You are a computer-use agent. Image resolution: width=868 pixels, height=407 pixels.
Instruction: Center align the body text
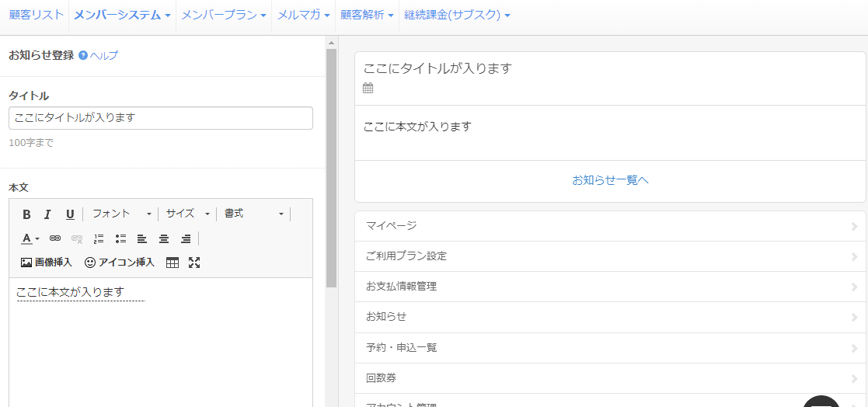point(164,238)
